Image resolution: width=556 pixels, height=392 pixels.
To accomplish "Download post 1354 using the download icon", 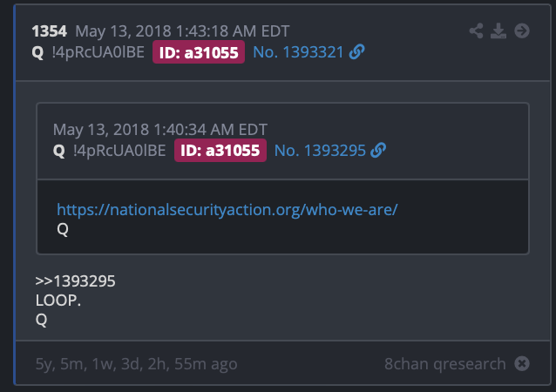I will 498,31.
